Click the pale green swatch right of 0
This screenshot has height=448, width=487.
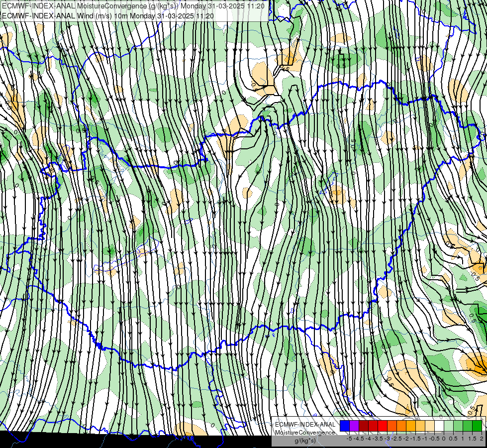click(x=449, y=426)
